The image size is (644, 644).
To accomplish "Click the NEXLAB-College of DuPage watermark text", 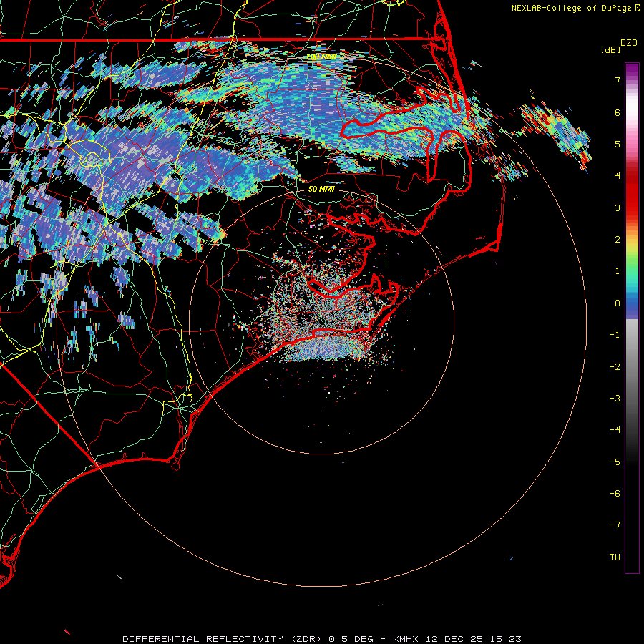I will click(571, 8).
